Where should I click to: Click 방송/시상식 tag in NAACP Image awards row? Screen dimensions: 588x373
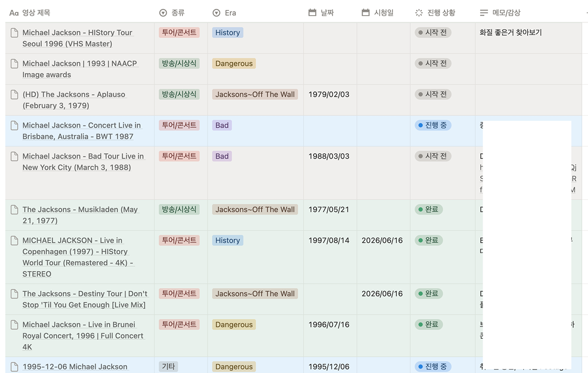pos(179,63)
